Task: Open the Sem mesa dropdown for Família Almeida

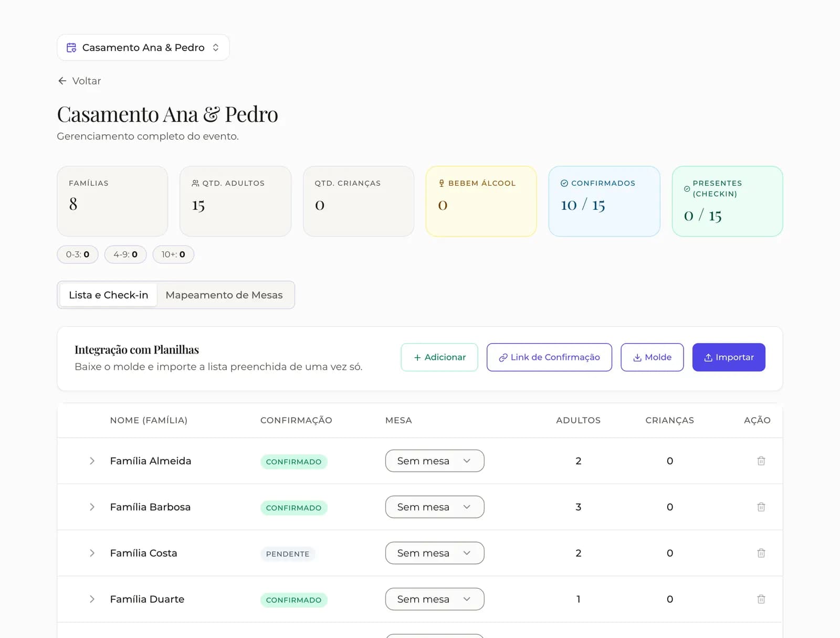Action: (435, 461)
